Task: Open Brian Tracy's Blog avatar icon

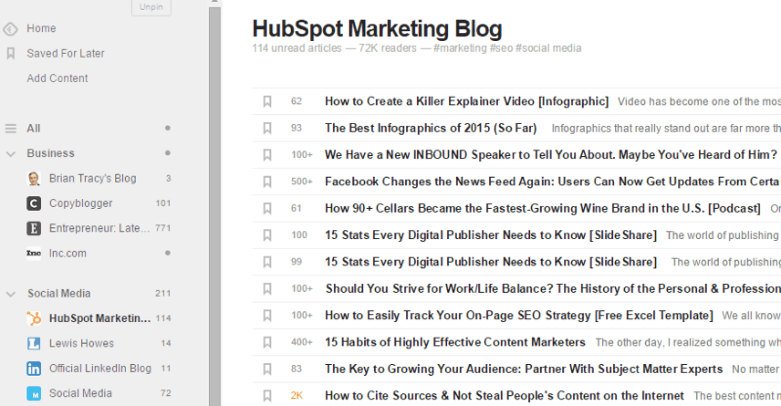Action: coord(33,178)
